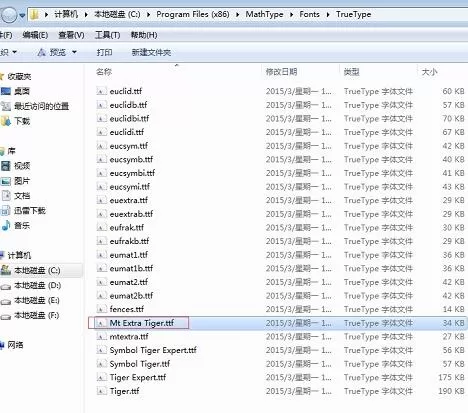Click the eufrak.ttf file icon
This screenshot has height=413, width=468.
pyautogui.click(x=101, y=227)
